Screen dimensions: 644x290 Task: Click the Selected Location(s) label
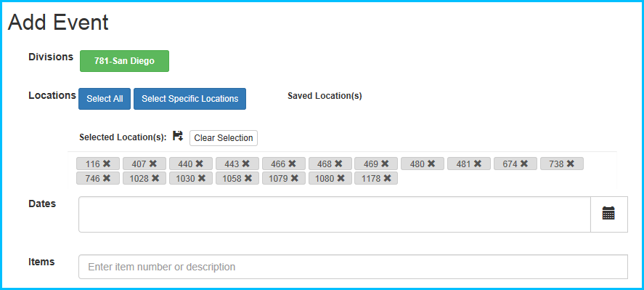click(123, 137)
